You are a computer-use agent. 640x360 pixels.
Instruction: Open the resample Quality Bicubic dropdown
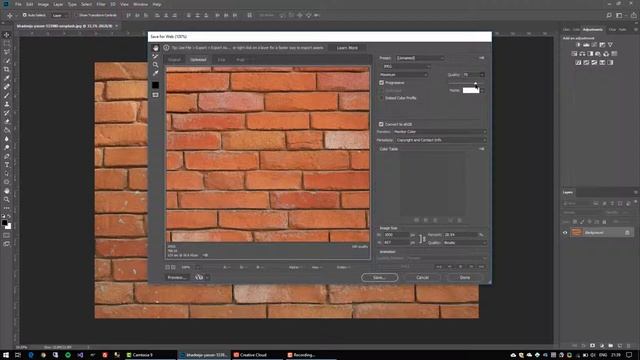[x=465, y=243]
